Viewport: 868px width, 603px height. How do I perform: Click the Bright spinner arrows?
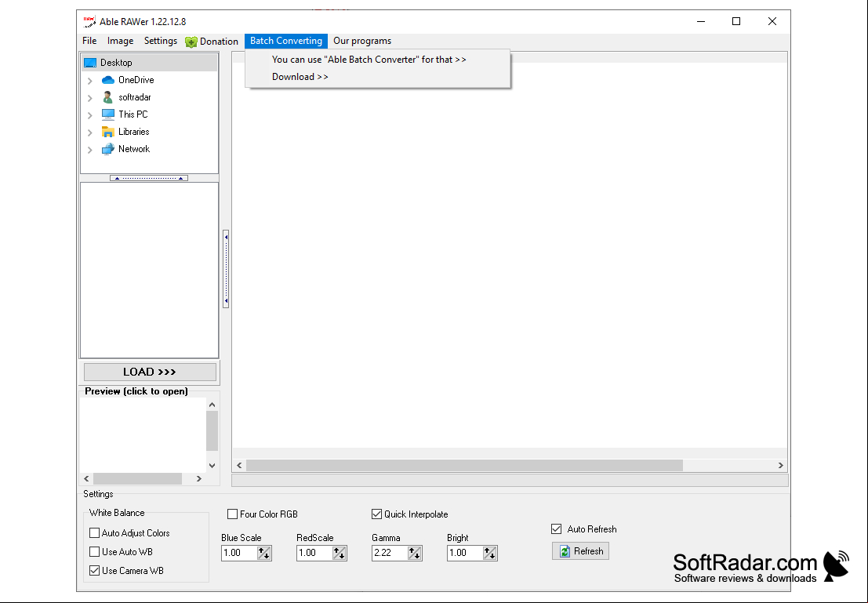point(490,553)
